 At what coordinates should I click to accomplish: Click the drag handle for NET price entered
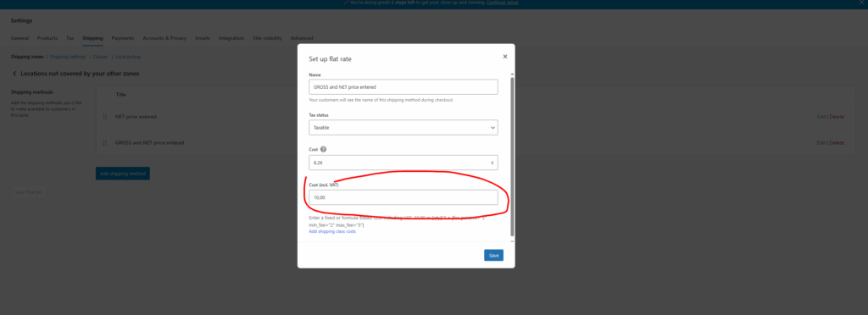(104, 117)
